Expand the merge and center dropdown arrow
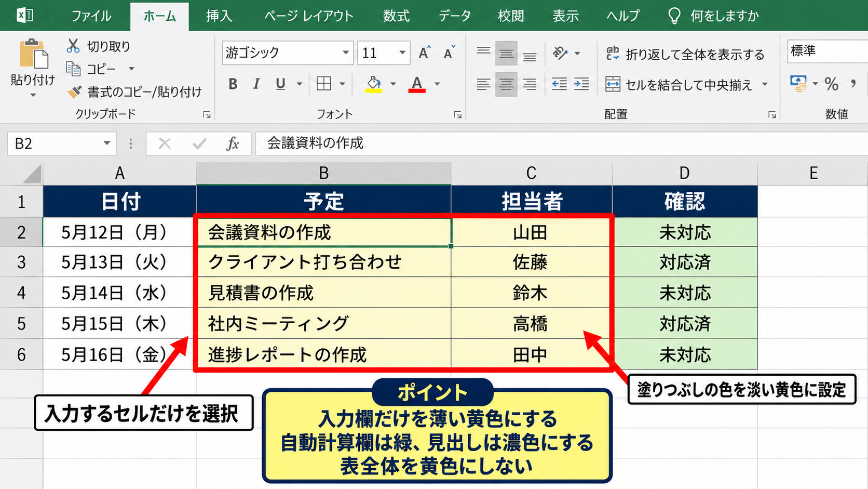Image resolution: width=868 pixels, height=489 pixels. [765, 84]
